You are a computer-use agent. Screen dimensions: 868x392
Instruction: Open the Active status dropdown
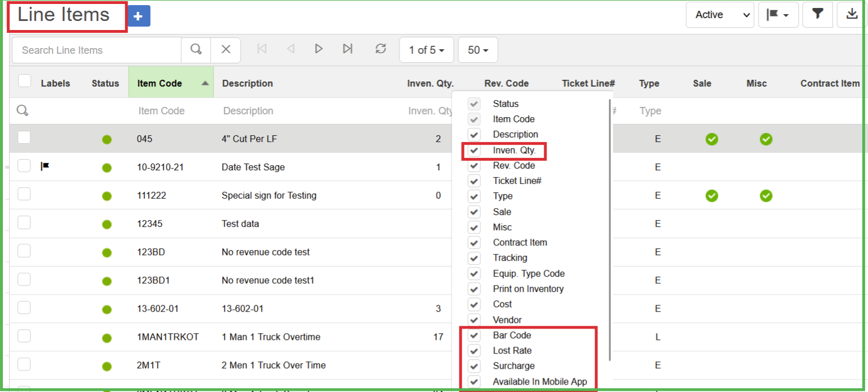[x=719, y=15]
